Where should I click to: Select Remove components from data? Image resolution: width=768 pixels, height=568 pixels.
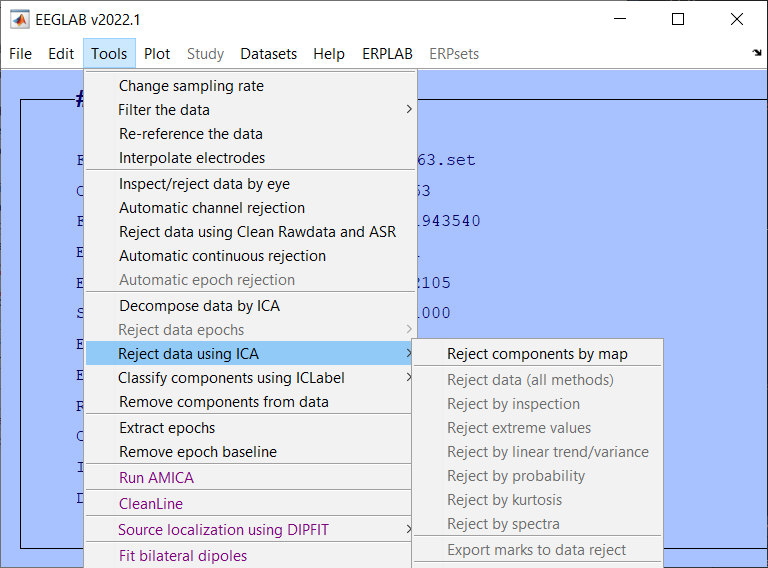tap(223, 402)
